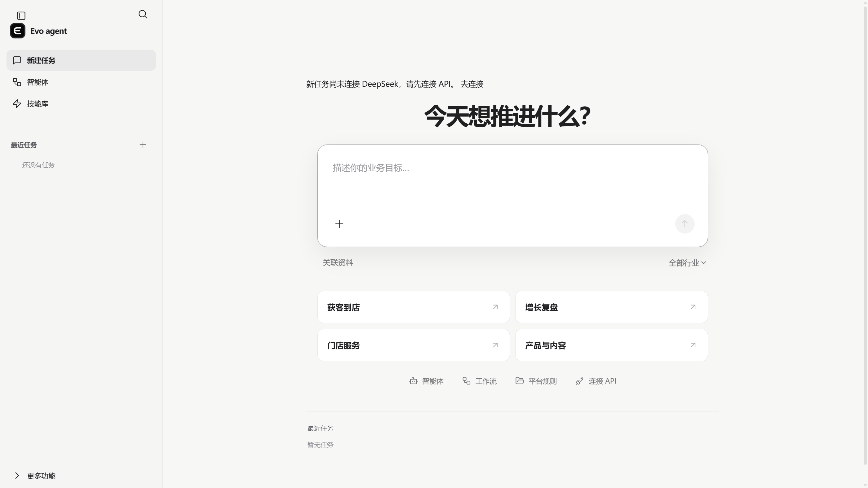Open the 产品与内容 card
Viewport: 868px width, 488px height.
point(611,345)
